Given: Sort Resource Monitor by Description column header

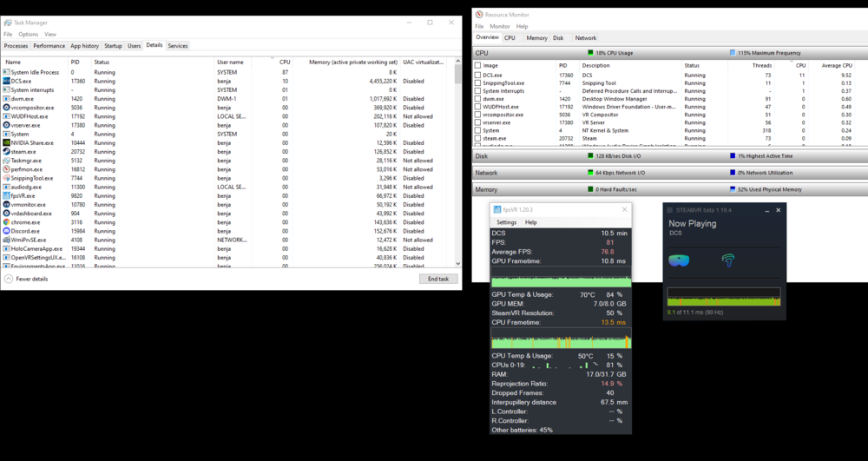Looking at the screenshot, I should (x=630, y=65).
